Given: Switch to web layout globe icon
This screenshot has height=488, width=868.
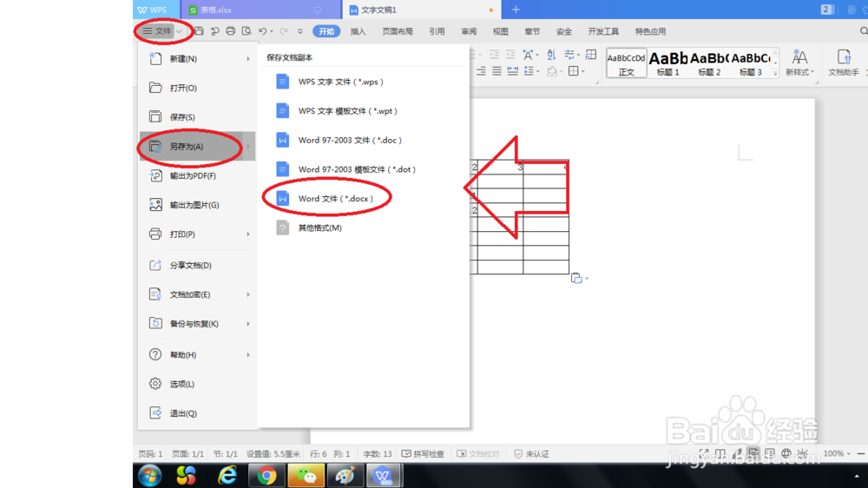Looking at the screenshot, I should [786, 453].
